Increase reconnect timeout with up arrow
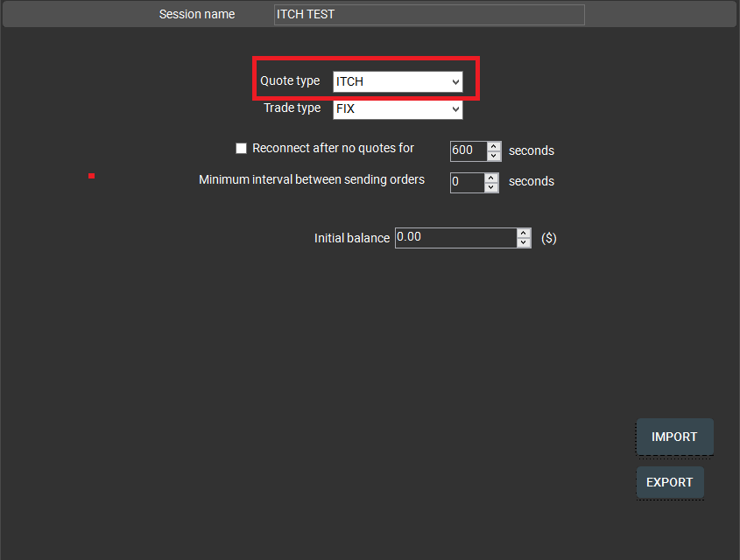 pos(494,145)
